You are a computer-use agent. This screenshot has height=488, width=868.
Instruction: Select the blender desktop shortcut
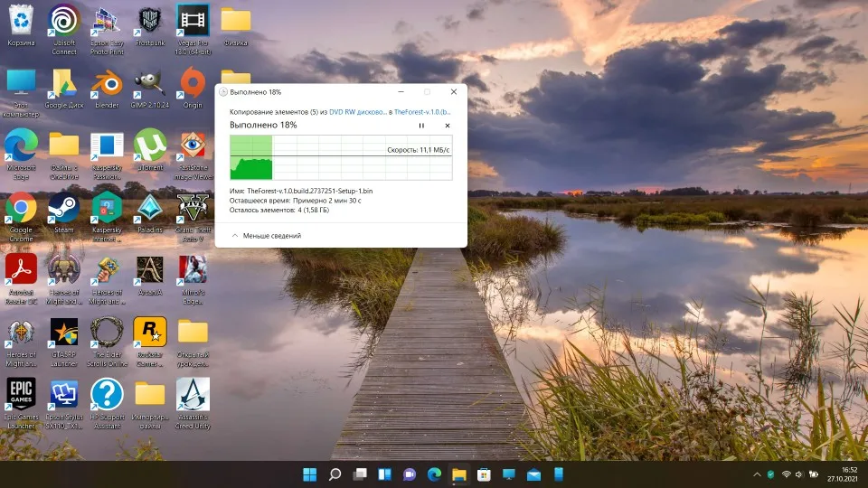pos(107,88)
